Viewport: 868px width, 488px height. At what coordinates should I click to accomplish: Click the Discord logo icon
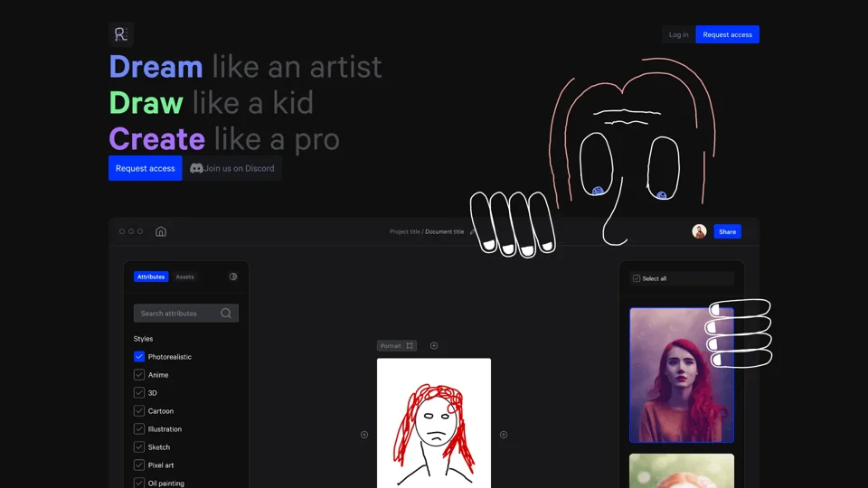(196, 168)
